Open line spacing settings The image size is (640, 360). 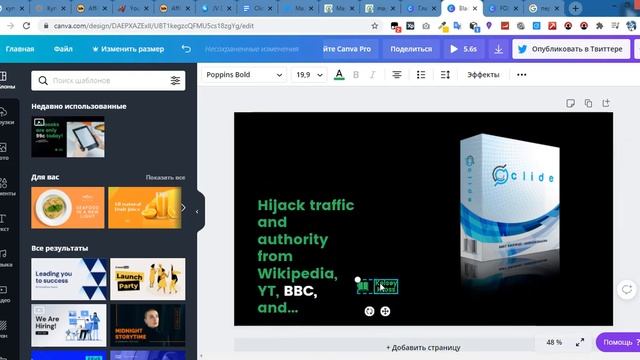445,75
